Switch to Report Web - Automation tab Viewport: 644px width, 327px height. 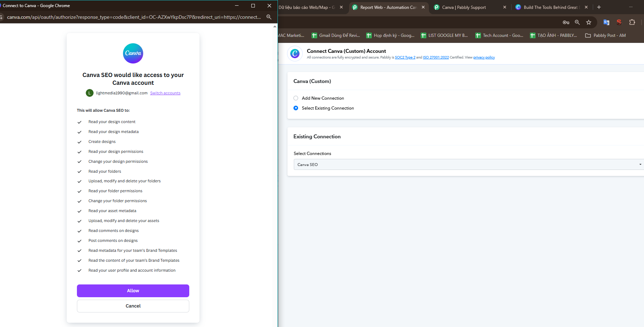coord(388,7)
